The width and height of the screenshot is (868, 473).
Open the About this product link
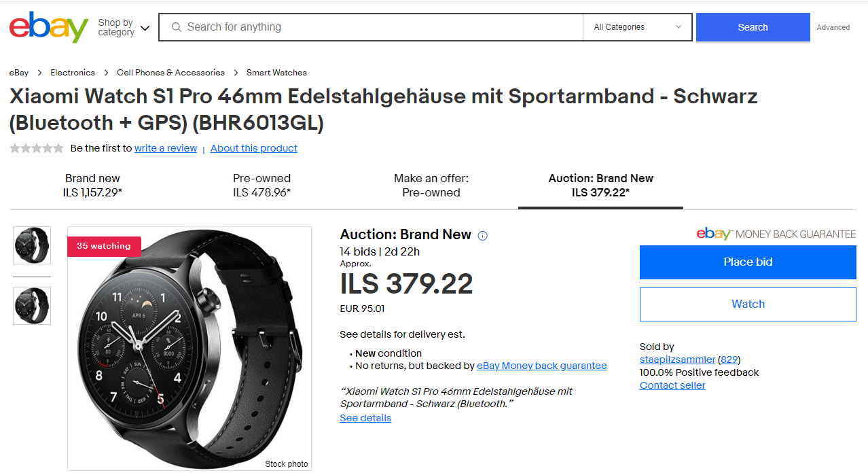(x=254, y=148)
